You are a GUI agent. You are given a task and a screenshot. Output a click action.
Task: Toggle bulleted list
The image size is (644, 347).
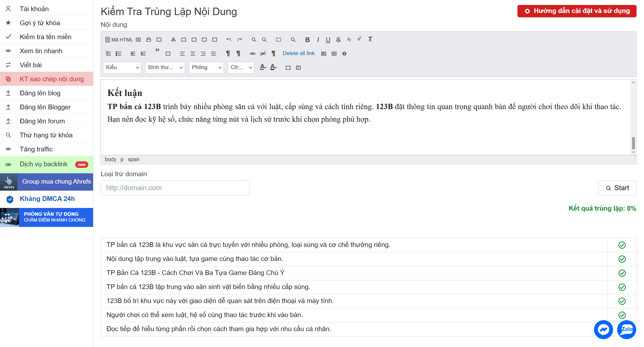pos(118,53)
